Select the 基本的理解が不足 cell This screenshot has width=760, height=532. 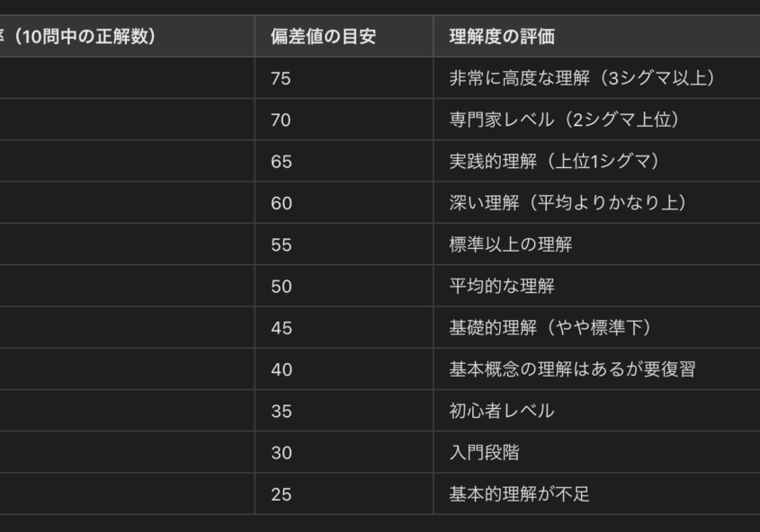pos(519,494)
